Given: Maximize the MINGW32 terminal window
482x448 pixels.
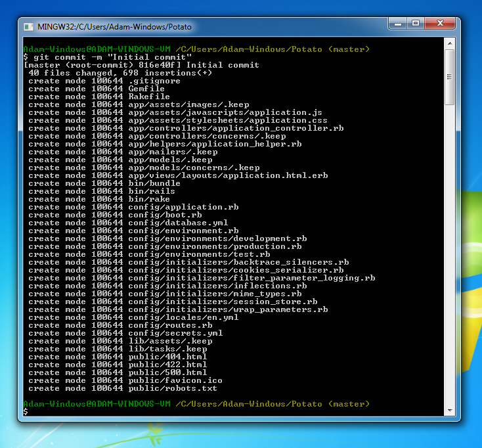Looking at the screenshot, I should click(416, 24).
